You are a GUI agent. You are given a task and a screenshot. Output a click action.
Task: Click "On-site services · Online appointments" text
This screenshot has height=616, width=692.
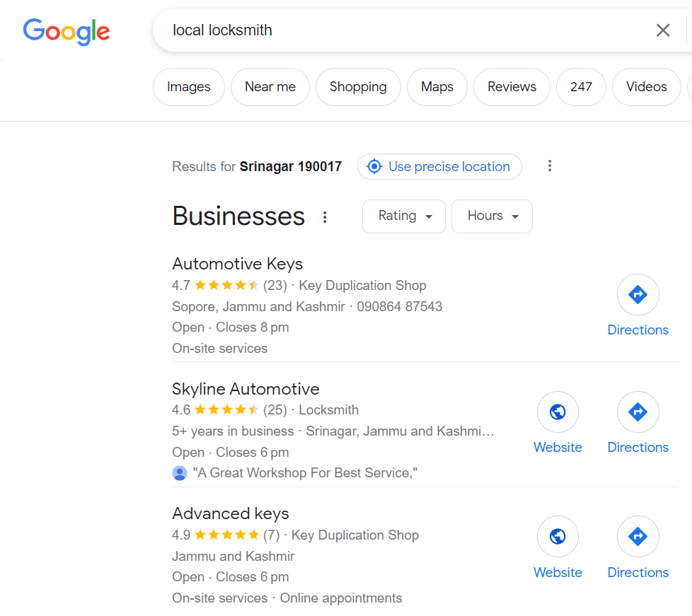point(287,598)
